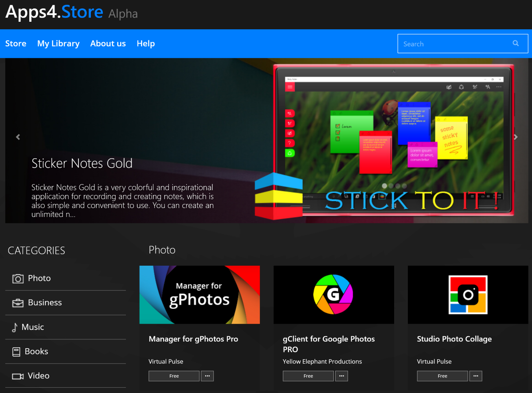Open more options for gClient for Google Photos
The image size is (532, 393).
coord(341,376)
